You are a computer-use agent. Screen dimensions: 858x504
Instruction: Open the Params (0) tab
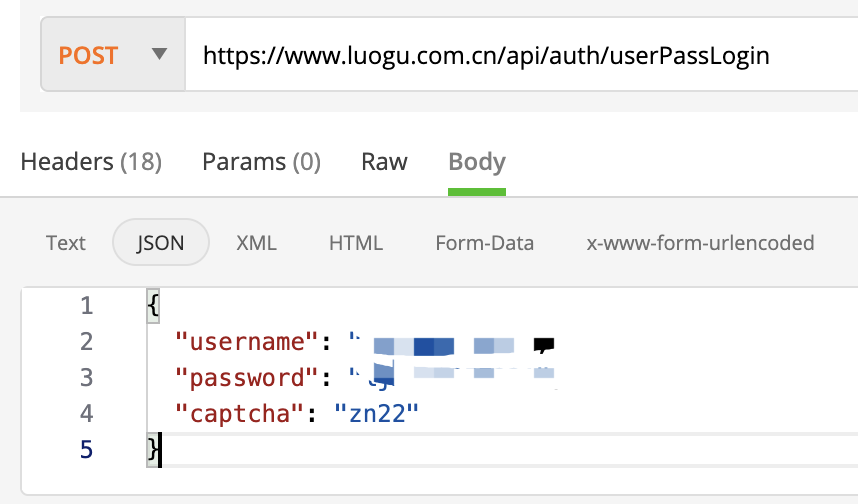[x=261, y=162]
